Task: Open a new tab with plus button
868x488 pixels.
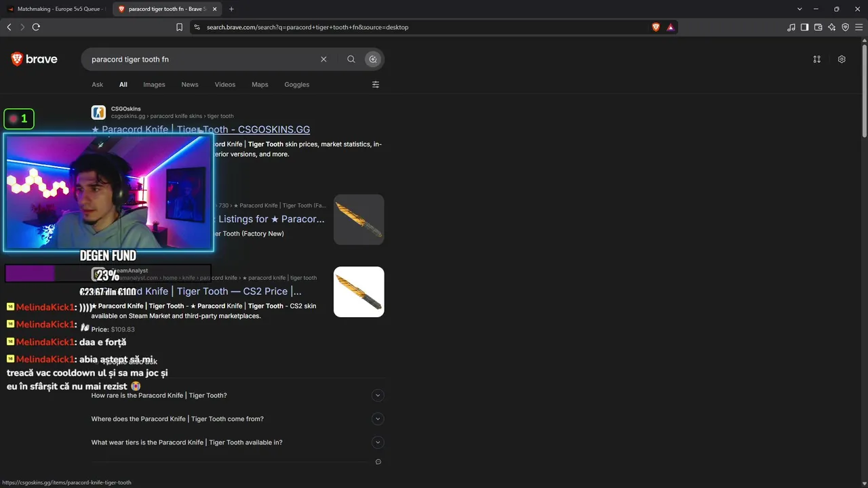Action: [x=231, y=9]
